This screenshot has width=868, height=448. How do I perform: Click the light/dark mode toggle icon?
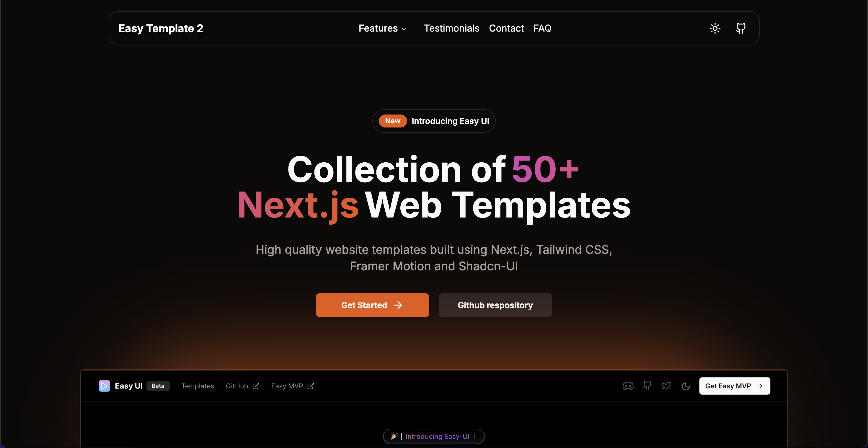tap(715, 28)
